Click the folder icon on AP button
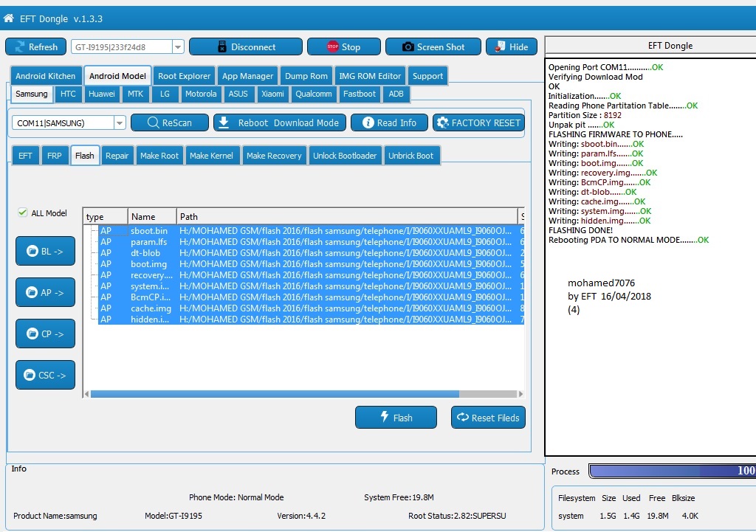This screenshot has width=756, height=532. tap(32, 292)
